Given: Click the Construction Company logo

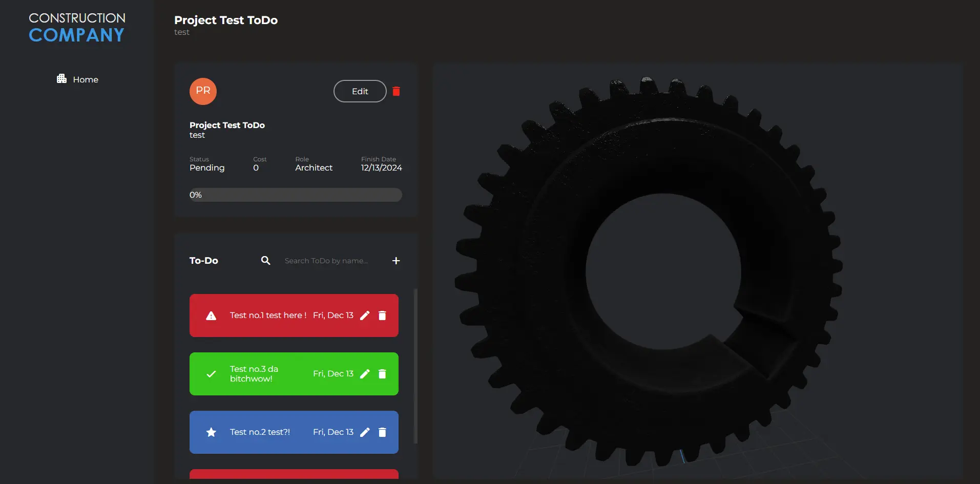Looking at the screenshot, I should (77, 28).
